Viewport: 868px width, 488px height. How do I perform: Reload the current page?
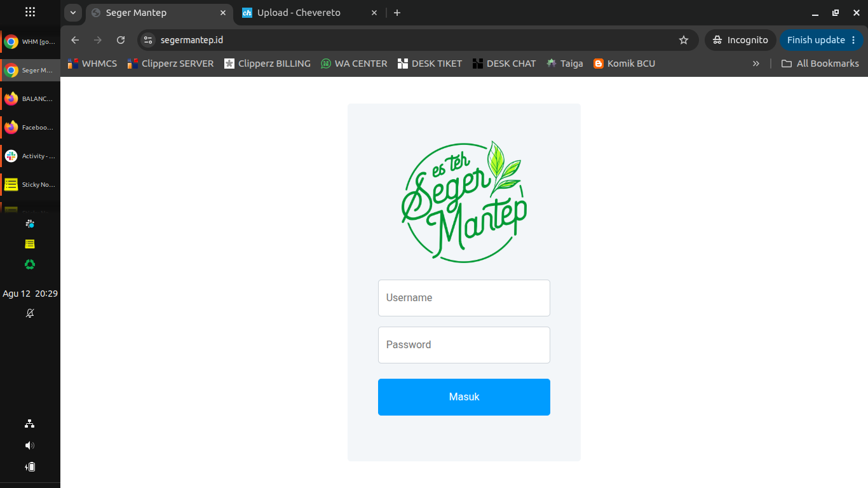pyautogui.click(x=121, y=40)
